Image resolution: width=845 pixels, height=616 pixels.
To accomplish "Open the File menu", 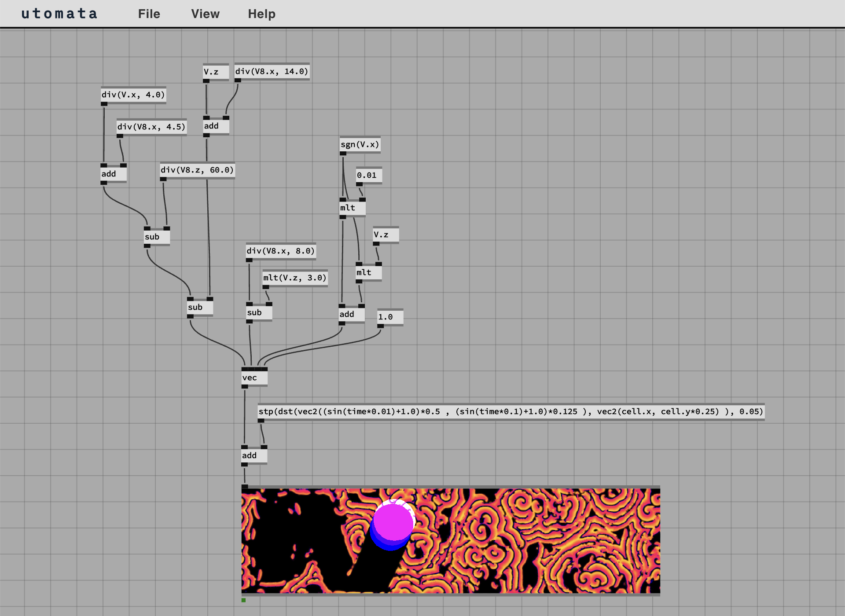I will tap(149, 14).
